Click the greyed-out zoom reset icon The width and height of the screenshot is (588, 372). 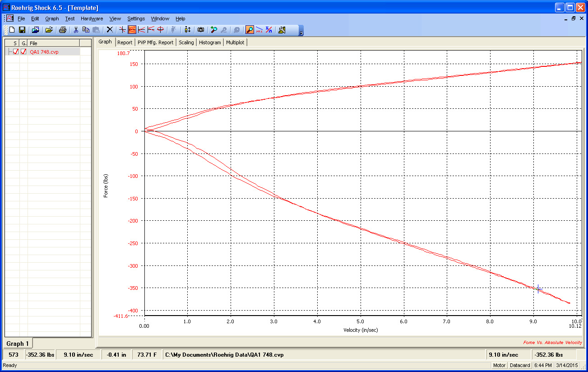tap(236, 30)
